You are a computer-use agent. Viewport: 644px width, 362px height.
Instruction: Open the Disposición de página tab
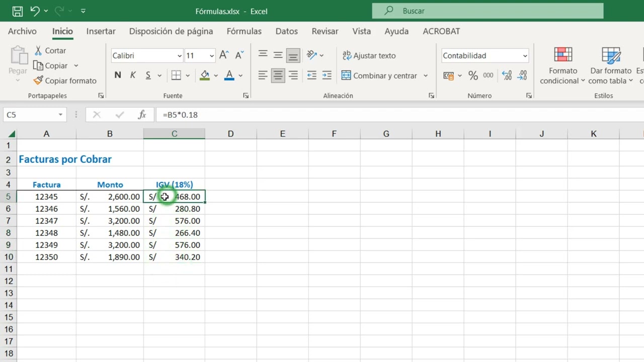(x=171, y=31)
